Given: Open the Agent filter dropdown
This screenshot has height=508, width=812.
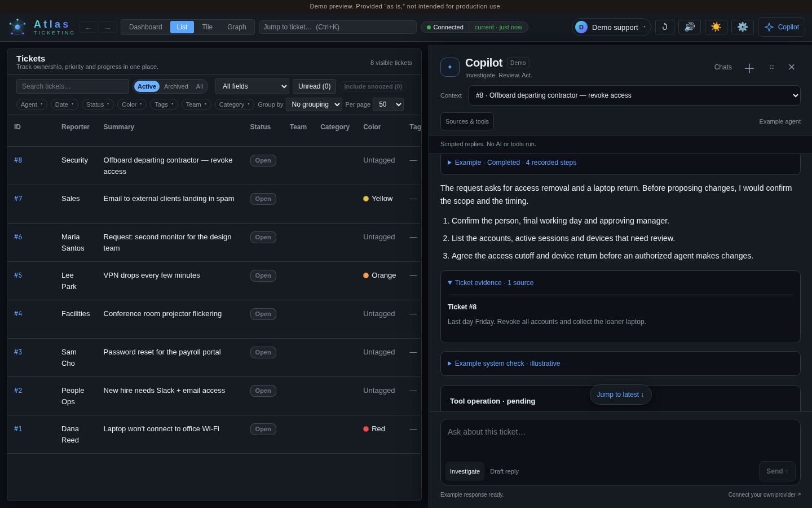Looking at the screenshot, I should click(x=32, y=104).
